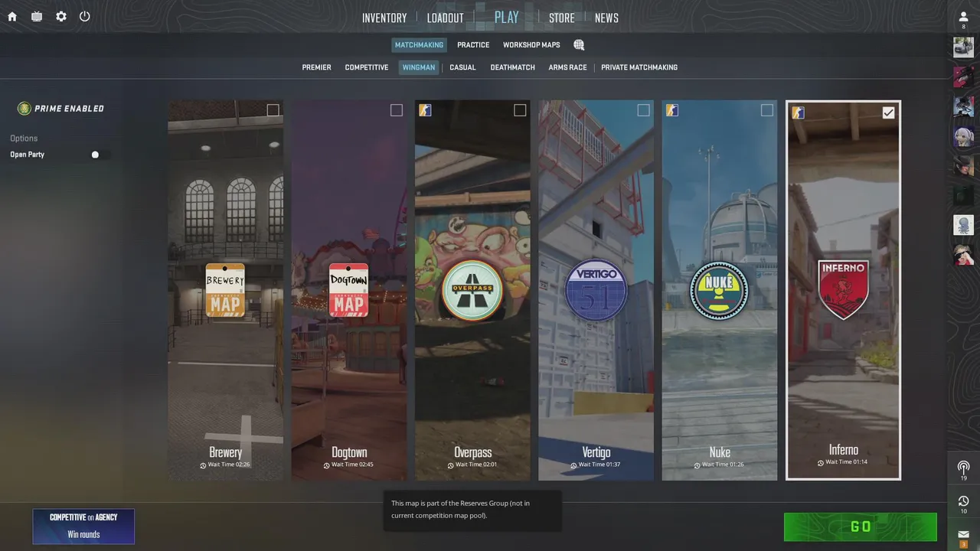Check the Brewery map checkbox
Screen dimensions: 980x551
[273, 110]
